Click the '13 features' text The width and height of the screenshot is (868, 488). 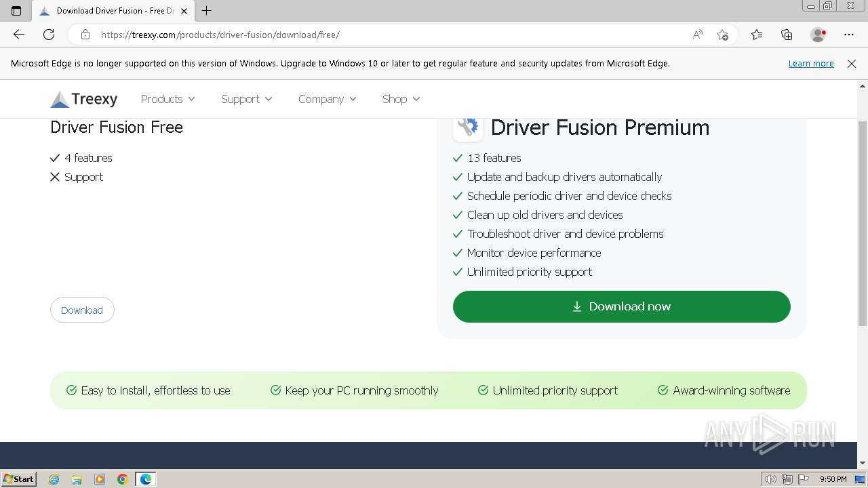click(x=494, y=158)
